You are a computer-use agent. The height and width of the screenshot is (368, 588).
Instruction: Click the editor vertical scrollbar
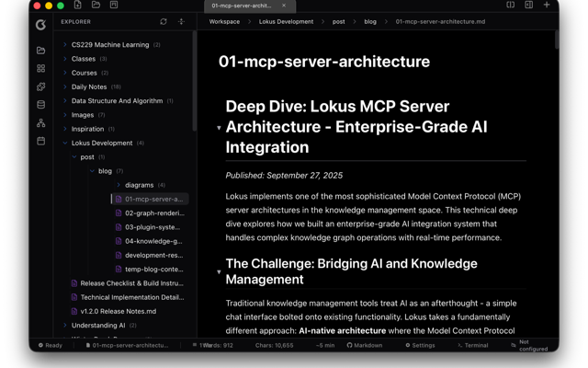(x=556, y=40)
